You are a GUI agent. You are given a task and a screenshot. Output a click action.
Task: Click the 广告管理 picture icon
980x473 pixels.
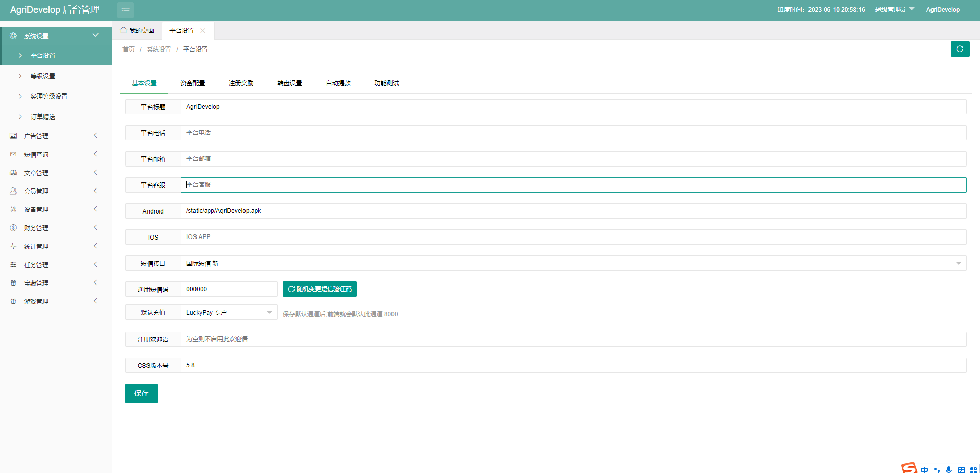tap(13, 136)
